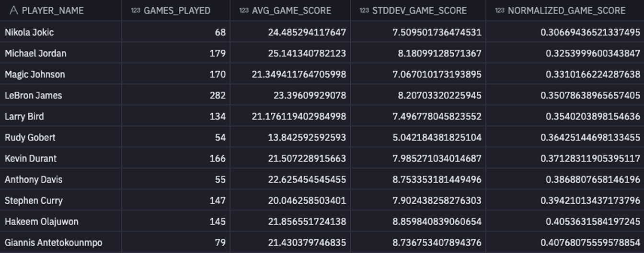
Task: Click the GAMES_PLAYED column header
Action: pyautogui.click(x=176, y=11)
